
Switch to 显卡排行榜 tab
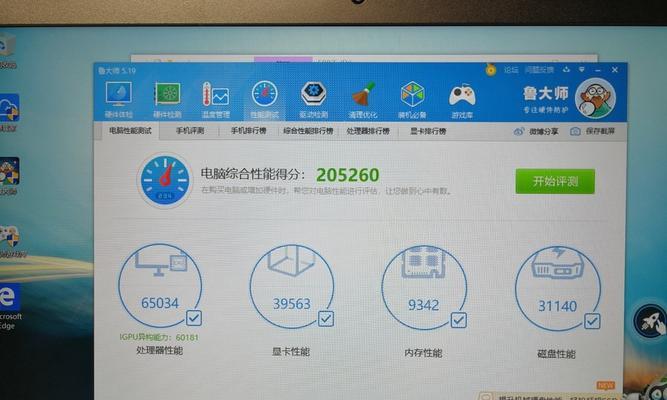(x=428, y=131)
